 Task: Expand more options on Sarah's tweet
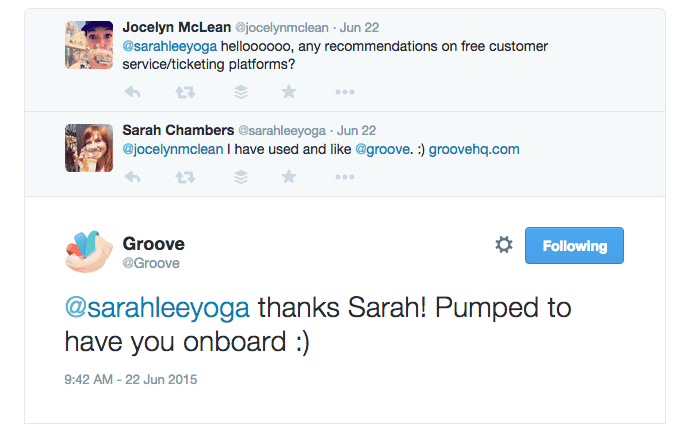344,177
